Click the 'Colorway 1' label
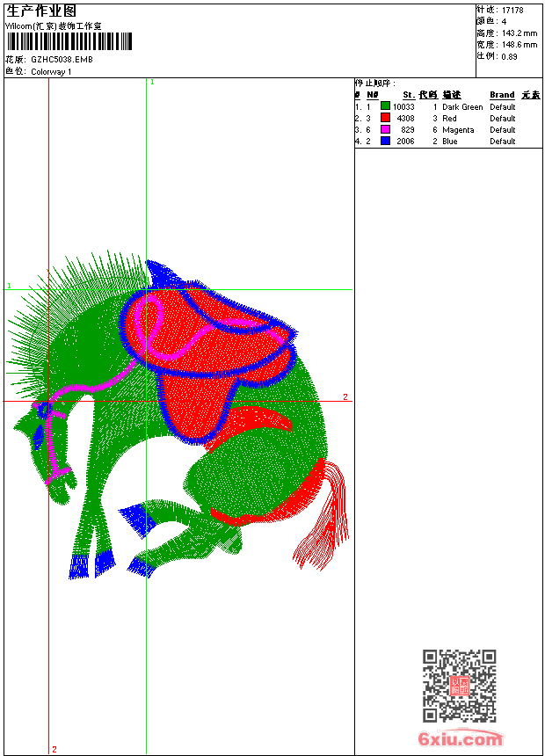Image resolution: width=545 pixels, height=756 pixels. coord(51,72)
